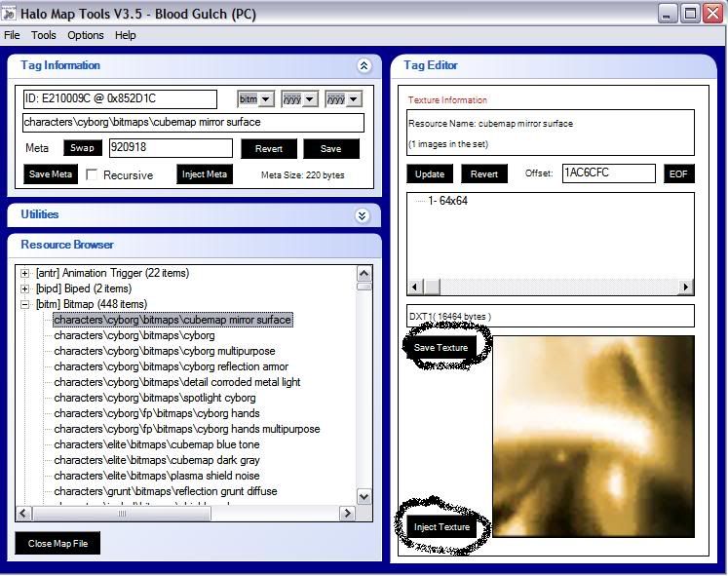Open the bitm tag class dropdown
728x576 pixels.
point(266,98)
